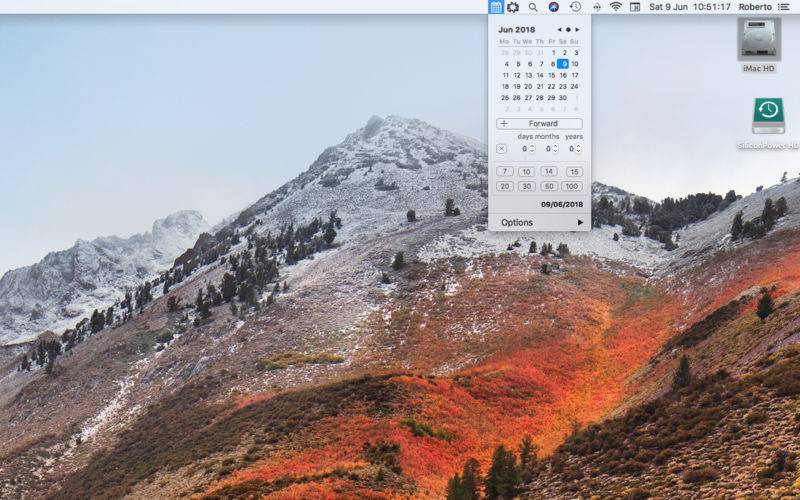This screenshot has height=500, width=800.
Task: Click the Time Machine menu bar icon
Action: pyautogui.click(x=576, y=7)
